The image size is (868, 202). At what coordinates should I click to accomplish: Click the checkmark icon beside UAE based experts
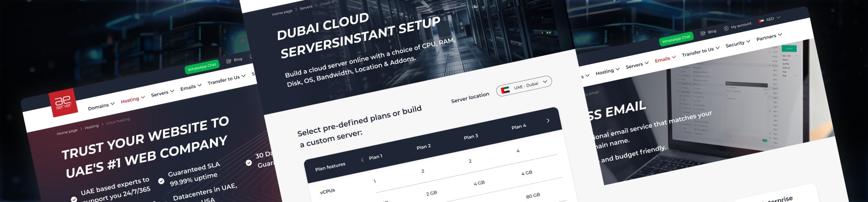pyautogui.click(x=74, y=199)
